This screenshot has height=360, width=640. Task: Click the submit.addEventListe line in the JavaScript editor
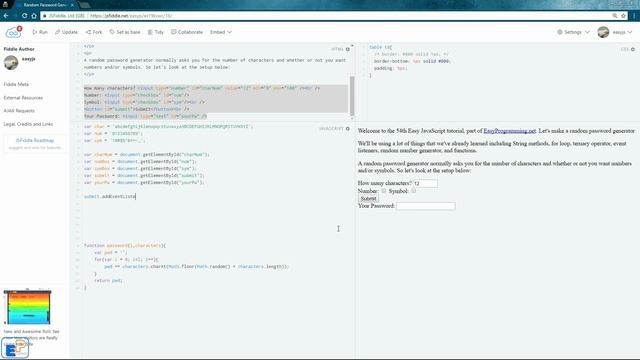point(110,196)
